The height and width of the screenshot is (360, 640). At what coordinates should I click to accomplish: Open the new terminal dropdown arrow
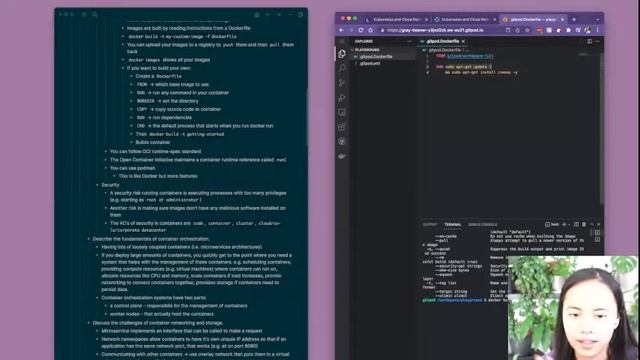pyautogui.click(x=569, y=224)
